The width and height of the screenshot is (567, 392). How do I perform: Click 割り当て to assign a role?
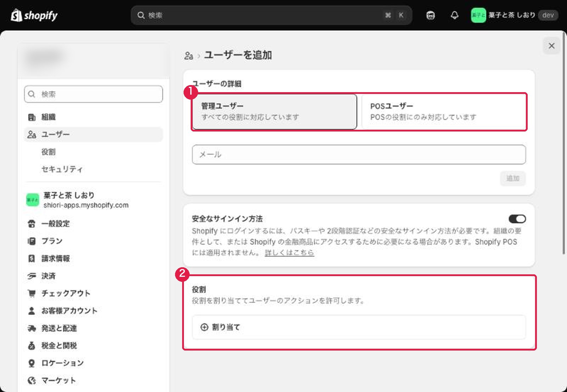pos(359,327)
